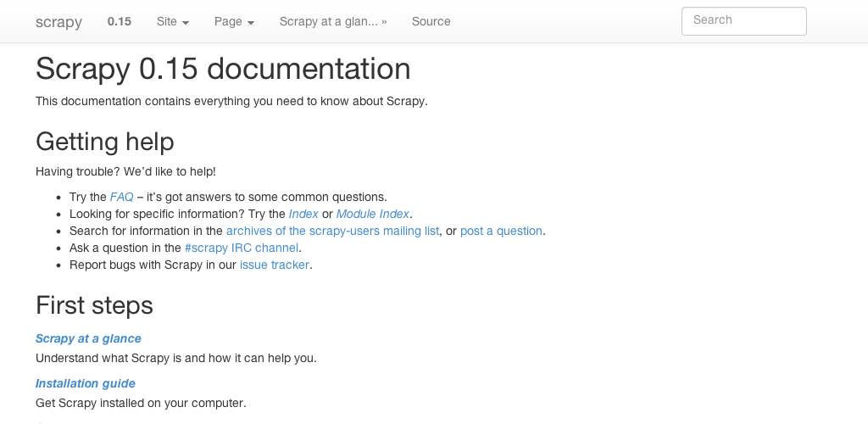Open the Scrapy at a glance heading link
Screen dimensions: 868x424
coord(88,338)
